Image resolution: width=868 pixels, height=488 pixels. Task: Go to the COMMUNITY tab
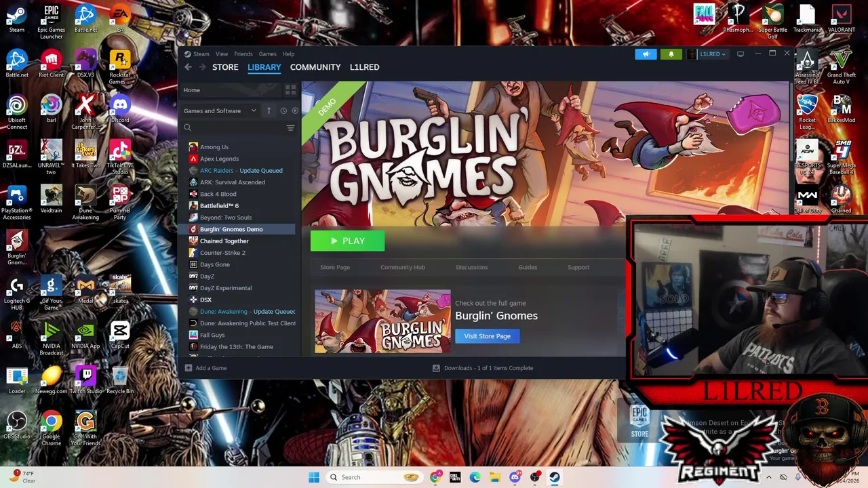tap(315, 67)
